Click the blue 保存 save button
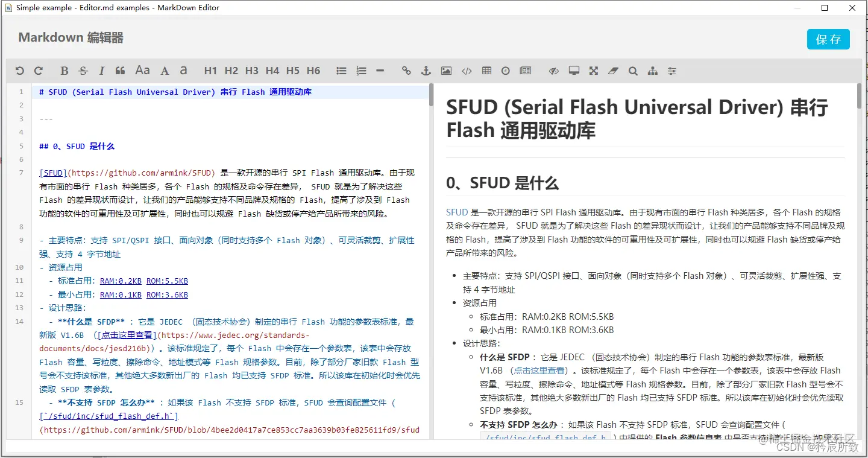 pyautogui.click(x=828, y=39)
